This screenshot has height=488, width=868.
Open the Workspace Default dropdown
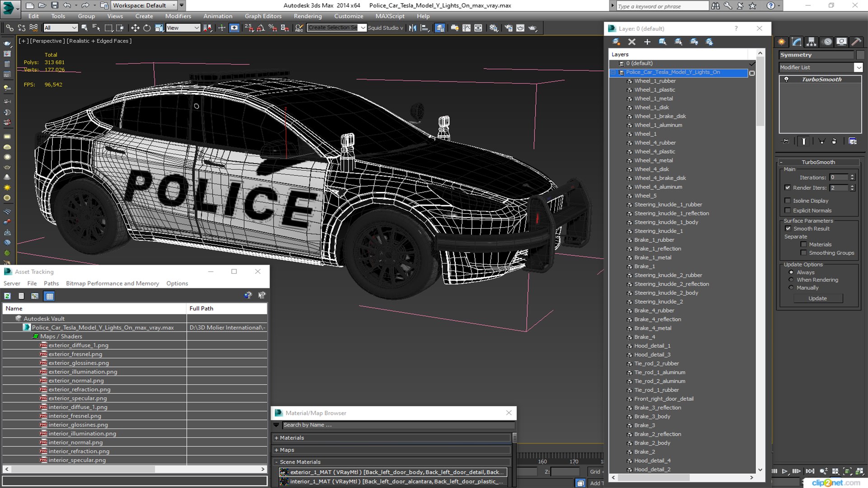click(144, 5)
